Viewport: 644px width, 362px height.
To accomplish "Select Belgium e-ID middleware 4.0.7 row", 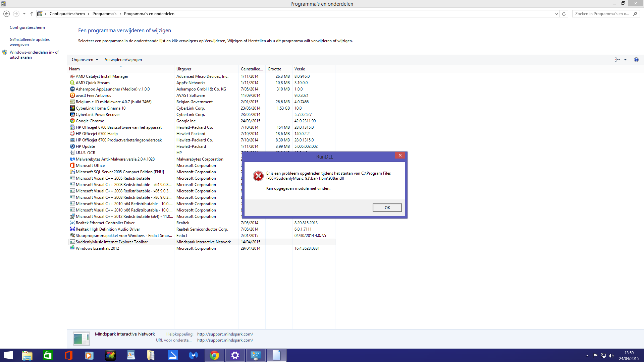I will pos(201,102).
